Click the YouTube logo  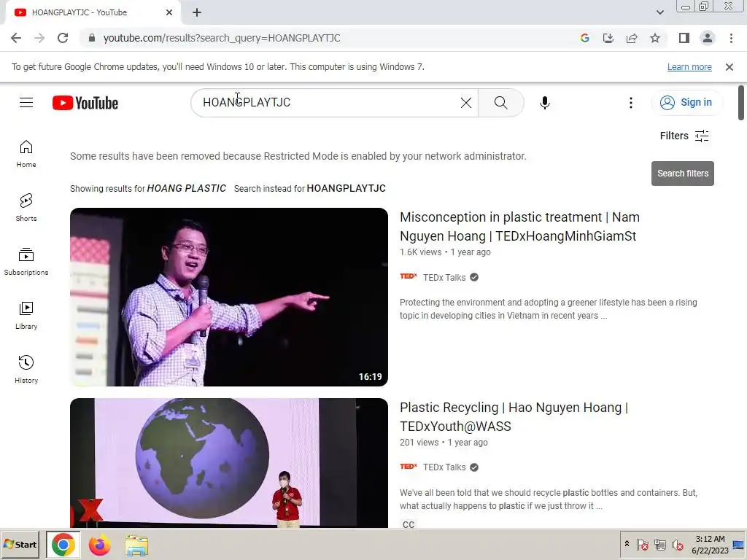(x=85, y=103)
